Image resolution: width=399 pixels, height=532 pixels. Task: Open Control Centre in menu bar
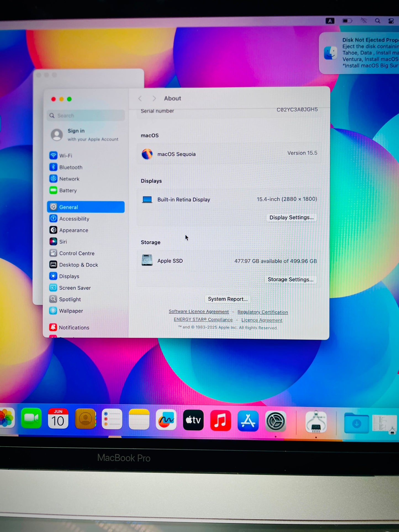click(x=391, y=21)
